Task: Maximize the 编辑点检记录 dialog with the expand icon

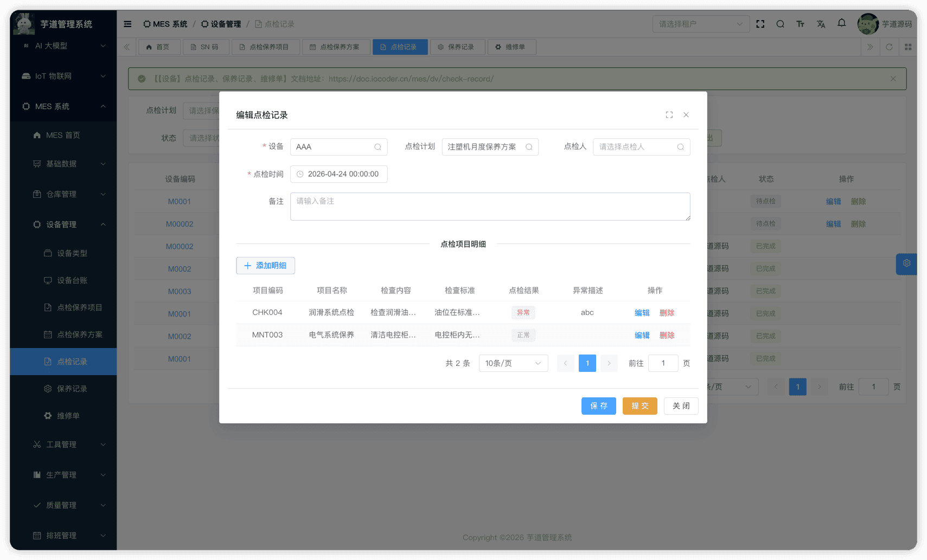Action: [669, 114]
